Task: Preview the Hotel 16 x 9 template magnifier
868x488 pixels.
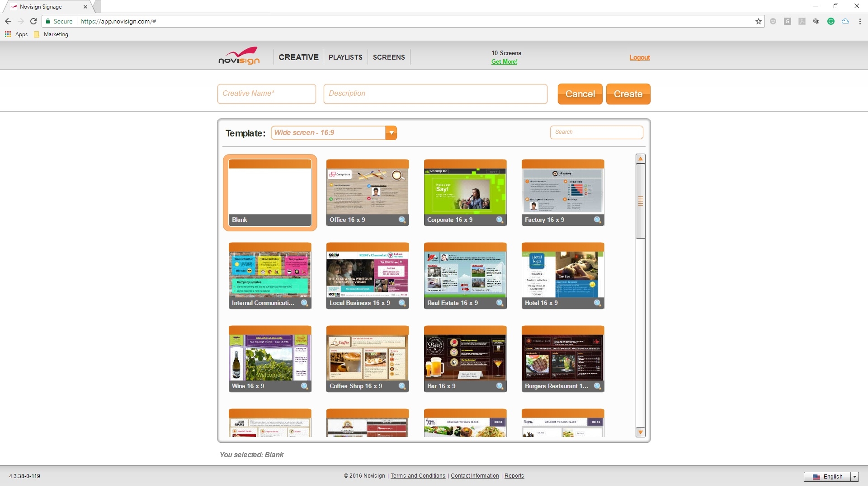Action: click(x=597, y=303)
